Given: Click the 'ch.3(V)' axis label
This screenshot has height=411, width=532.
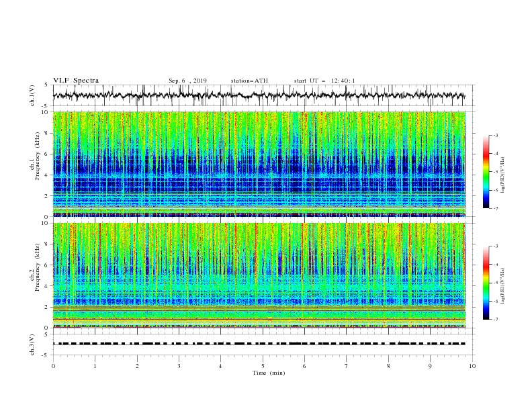Looking at the screenshot, I should 32,345.
